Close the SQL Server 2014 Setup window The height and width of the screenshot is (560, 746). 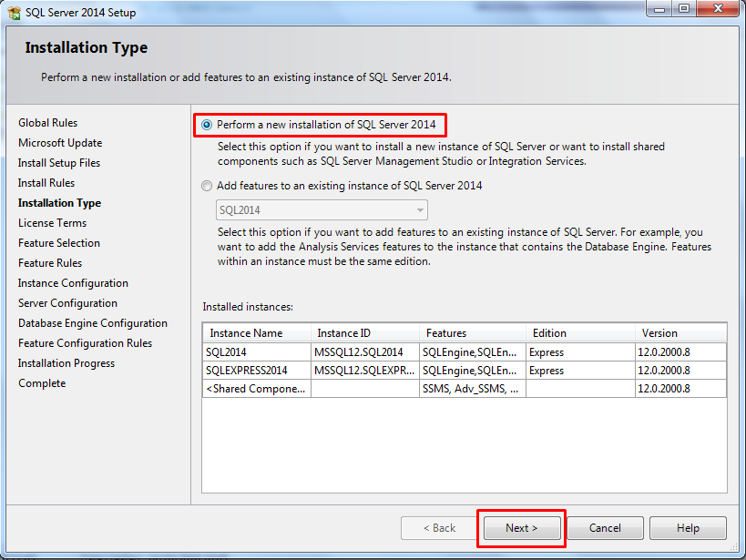(x=719, y=8)
